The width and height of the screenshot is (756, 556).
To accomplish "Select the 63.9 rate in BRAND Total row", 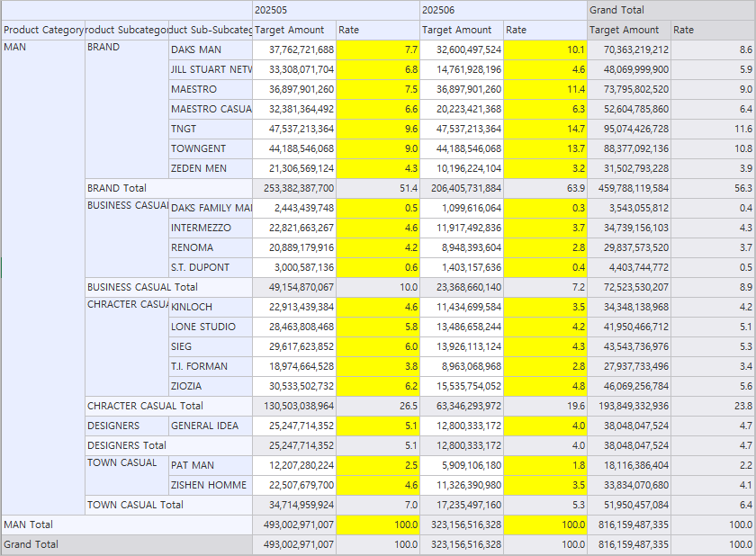I will coord(545,188).
